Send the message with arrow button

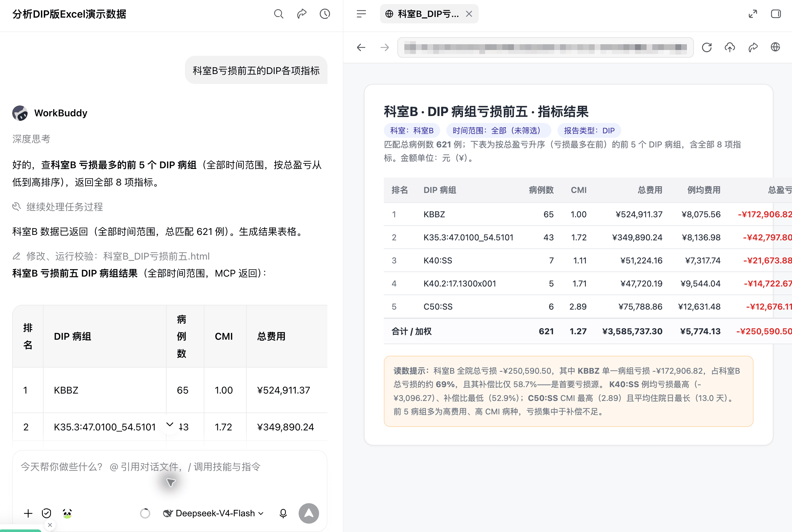point(309,513)
